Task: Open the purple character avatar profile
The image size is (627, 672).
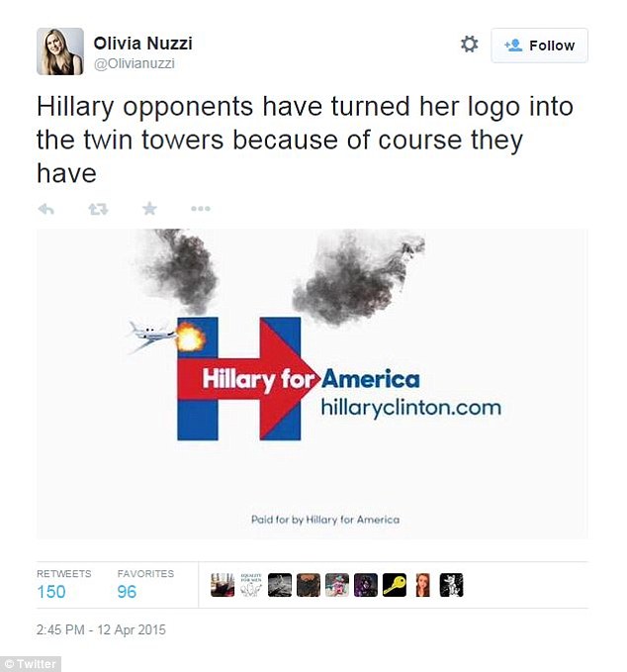Action: 366,585
